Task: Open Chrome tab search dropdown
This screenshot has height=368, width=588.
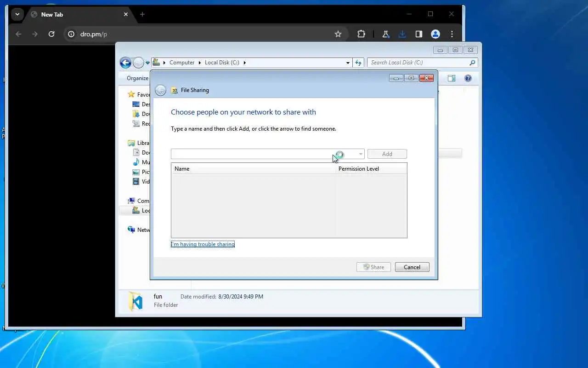Action: pos(17,14)
